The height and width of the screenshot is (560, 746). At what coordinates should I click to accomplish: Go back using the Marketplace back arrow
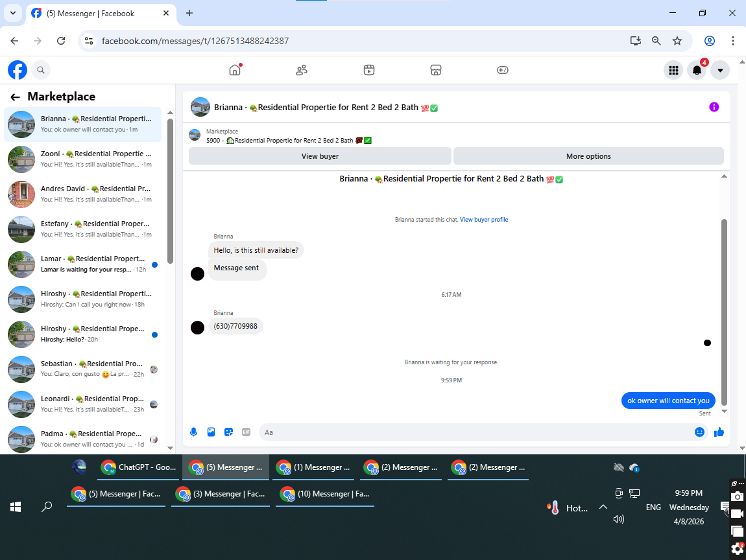[15, 97]
